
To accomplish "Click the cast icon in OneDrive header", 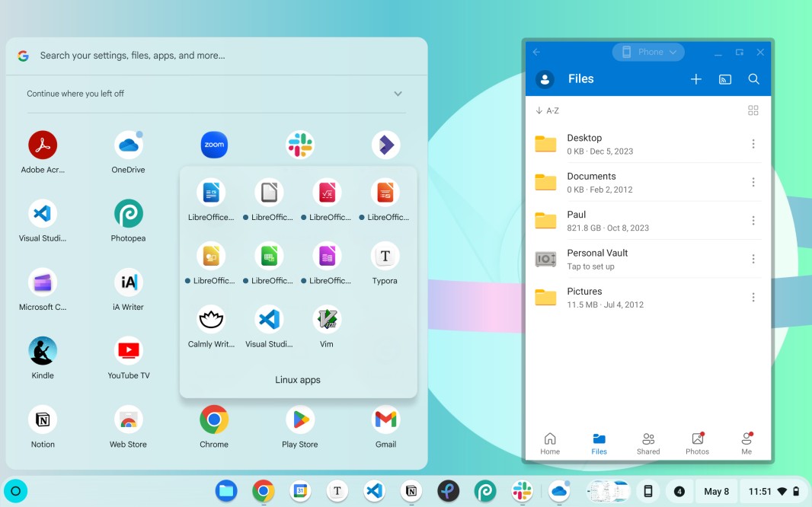I will [x=725, y=79].
